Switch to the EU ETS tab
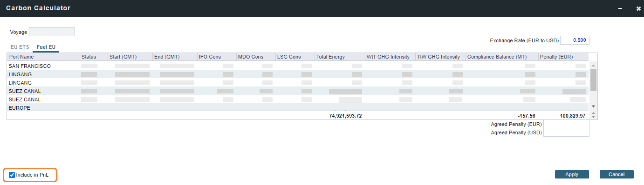This screenshot has width=644, height=185. click(20, 47)
